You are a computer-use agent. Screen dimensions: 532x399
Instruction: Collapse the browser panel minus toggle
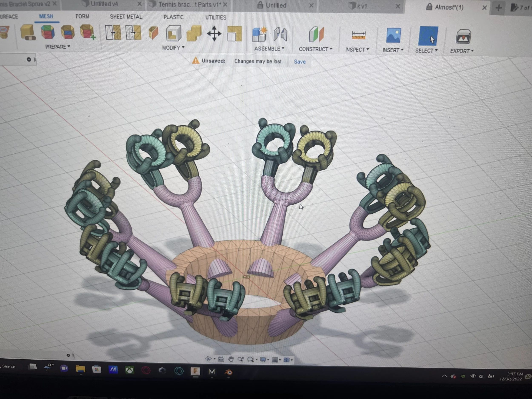(29, 59)
